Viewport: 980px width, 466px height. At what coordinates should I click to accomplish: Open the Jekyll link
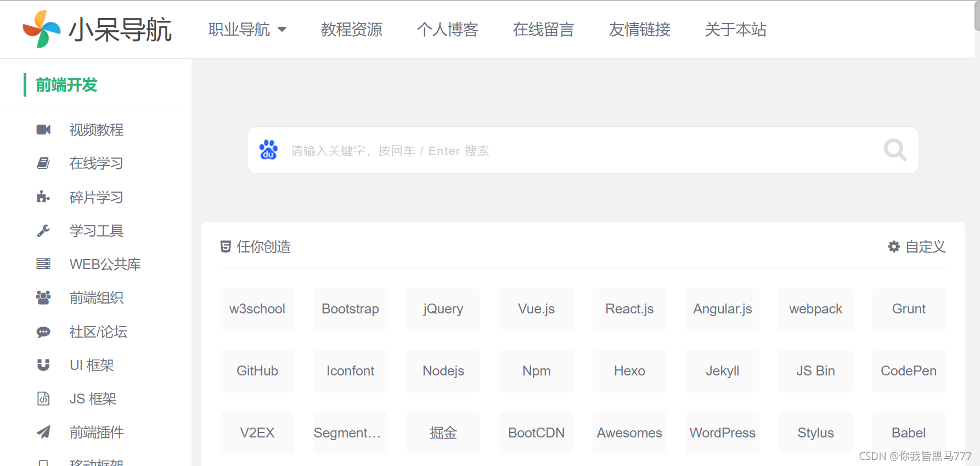coord(723,370)
